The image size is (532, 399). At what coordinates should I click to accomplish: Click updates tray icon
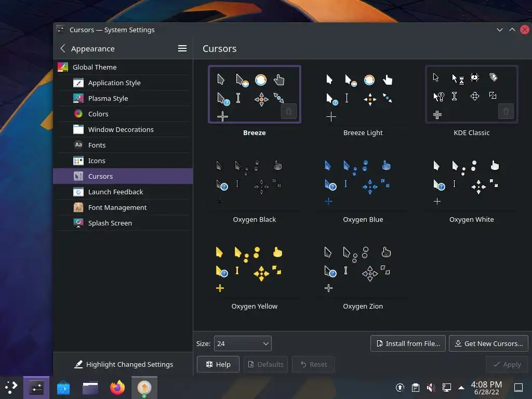400,388
